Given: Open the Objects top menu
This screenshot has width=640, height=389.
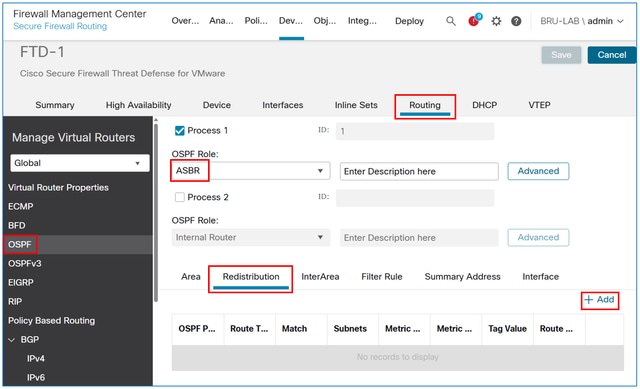Looking at the screenshot, I should click(324, 21).
